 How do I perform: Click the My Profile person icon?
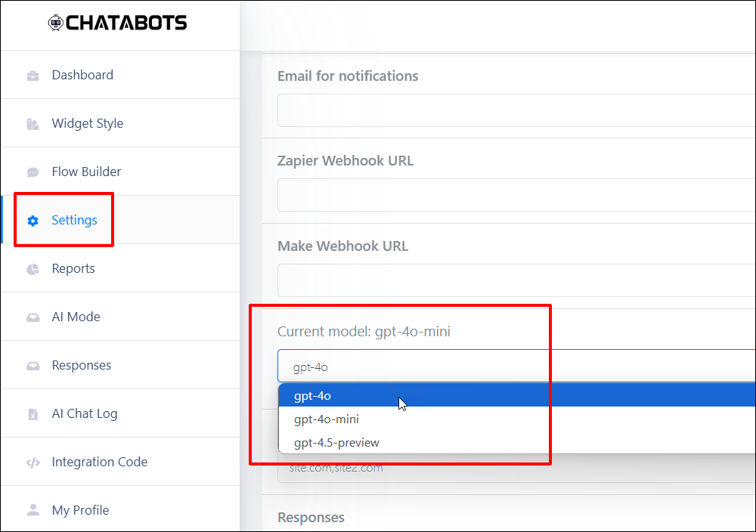tap(33, 510)
